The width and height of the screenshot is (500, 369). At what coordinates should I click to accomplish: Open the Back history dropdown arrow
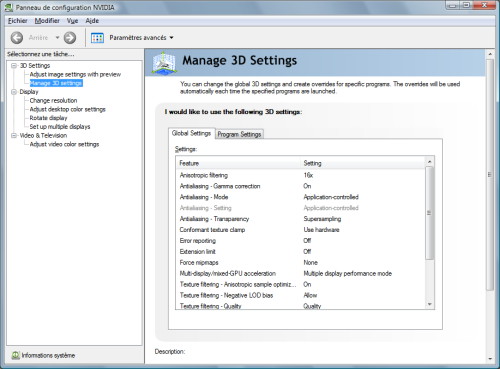(x=57, y=38)
